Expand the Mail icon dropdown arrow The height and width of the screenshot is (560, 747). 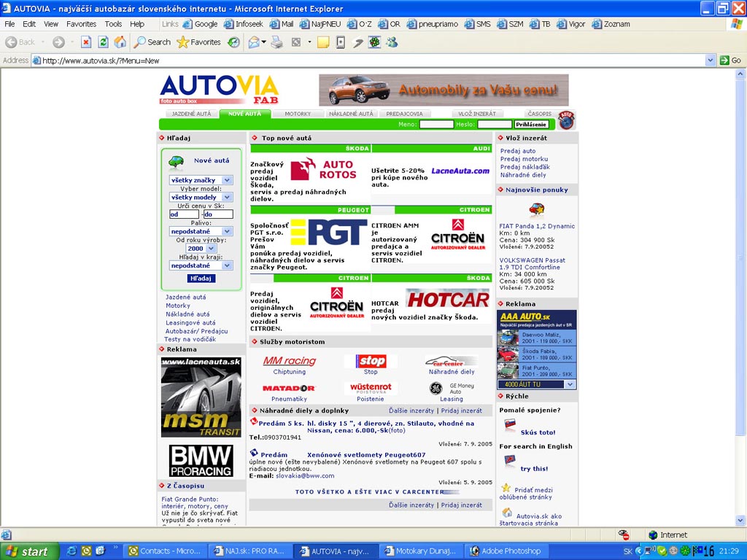pos(263,42)
